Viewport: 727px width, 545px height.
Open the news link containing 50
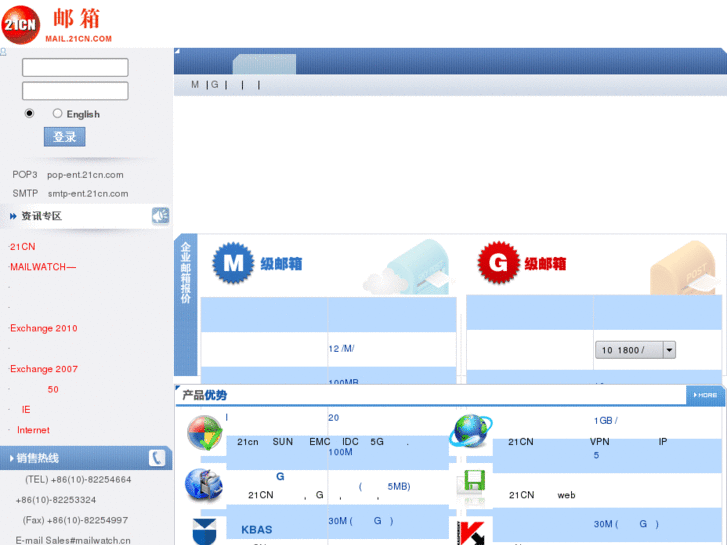[x=53, y=390]
